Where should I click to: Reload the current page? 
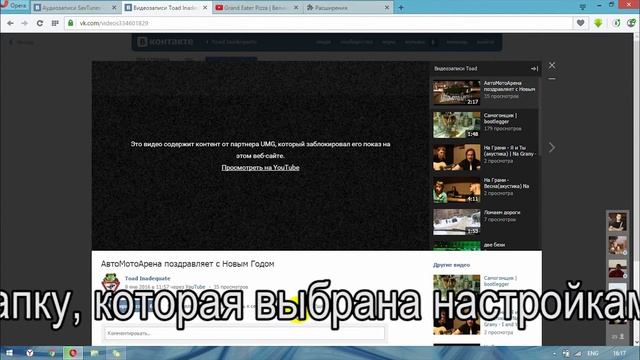(x=40, y=23)
